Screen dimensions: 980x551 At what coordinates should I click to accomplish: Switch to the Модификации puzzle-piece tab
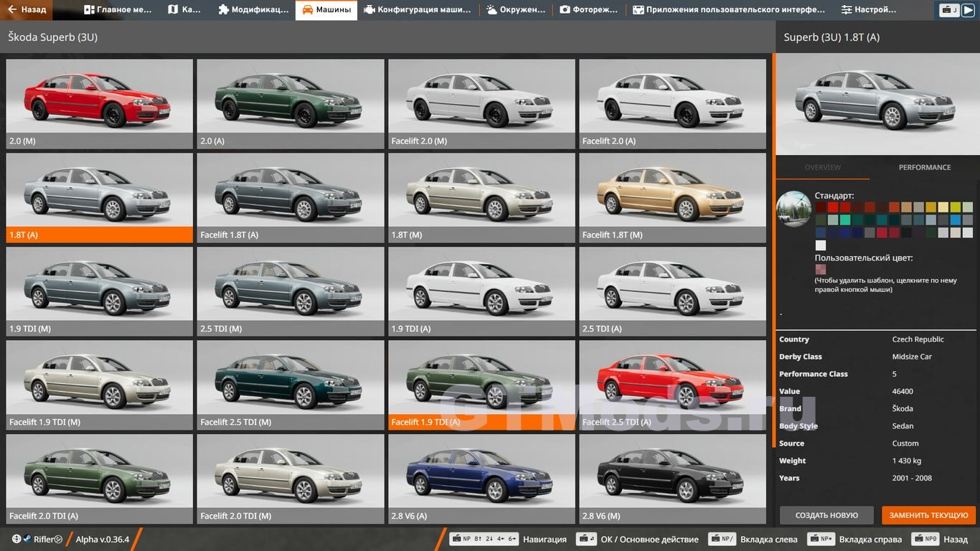click(253, 10)
